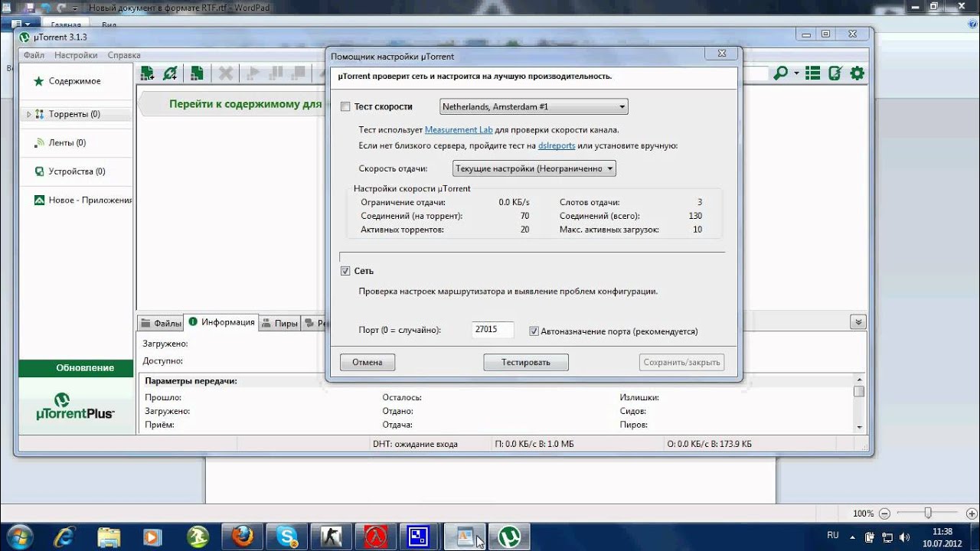Screen dimensions: 980x551
Task: Open the dslreports link
Action: pyautogui.click(x=557, y=145)
